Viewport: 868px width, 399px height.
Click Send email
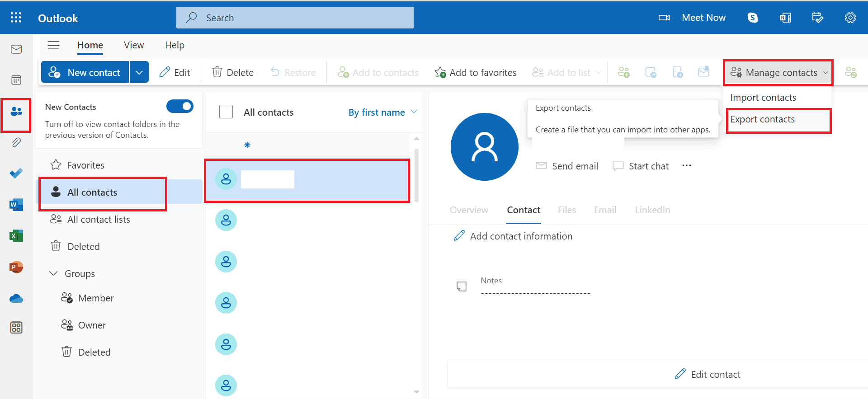point(567,166)
